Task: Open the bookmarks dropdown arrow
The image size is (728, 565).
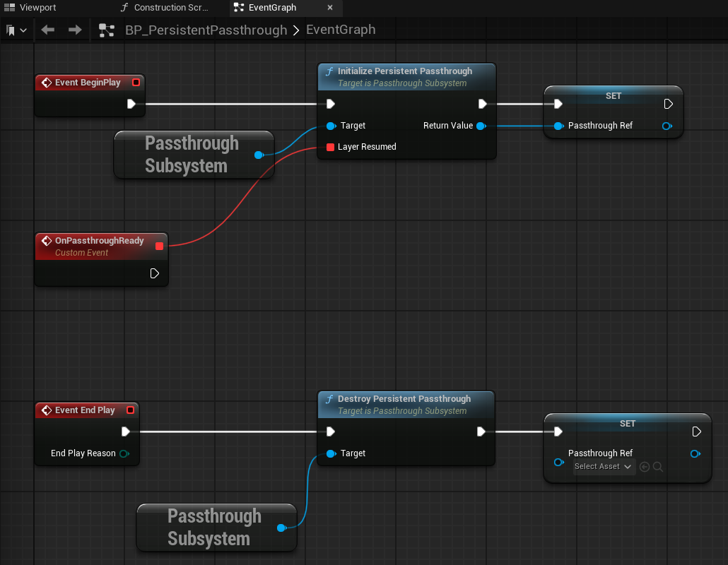Action: [24, 30]
